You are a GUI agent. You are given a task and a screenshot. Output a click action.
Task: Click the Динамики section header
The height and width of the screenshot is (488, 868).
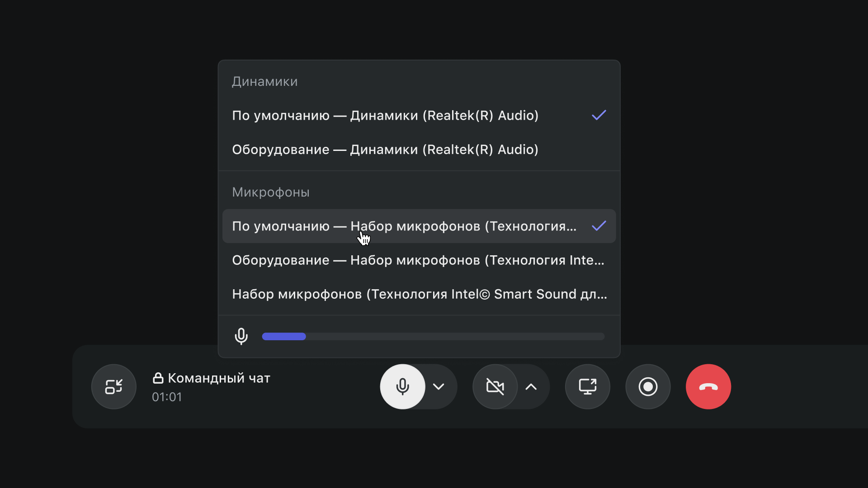(264, 81)
